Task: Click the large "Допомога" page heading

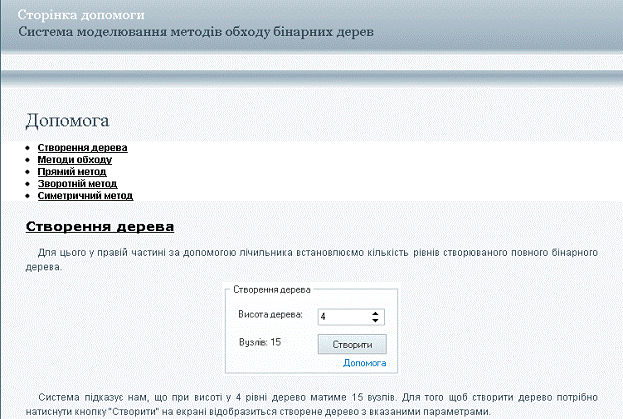Action: 66,121
